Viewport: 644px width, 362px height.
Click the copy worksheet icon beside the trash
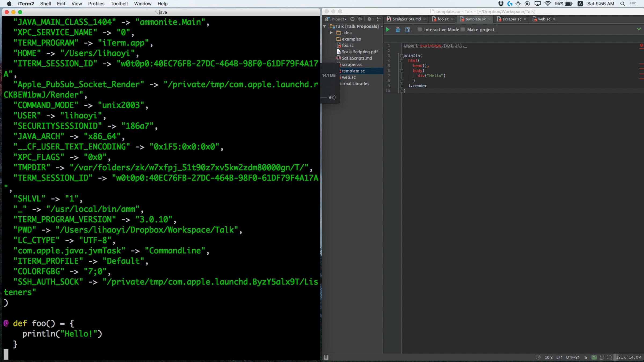point(408,29)
